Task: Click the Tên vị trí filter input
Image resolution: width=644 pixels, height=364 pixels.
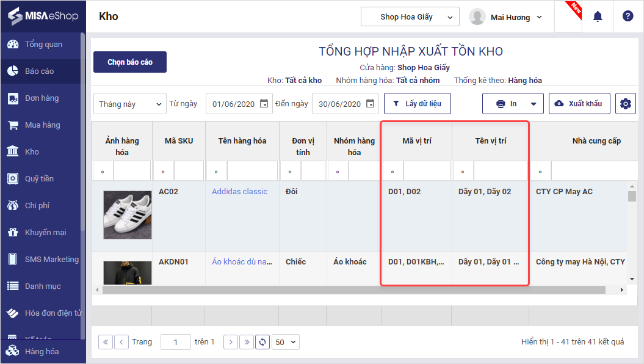Action: (x=501, y=171)
